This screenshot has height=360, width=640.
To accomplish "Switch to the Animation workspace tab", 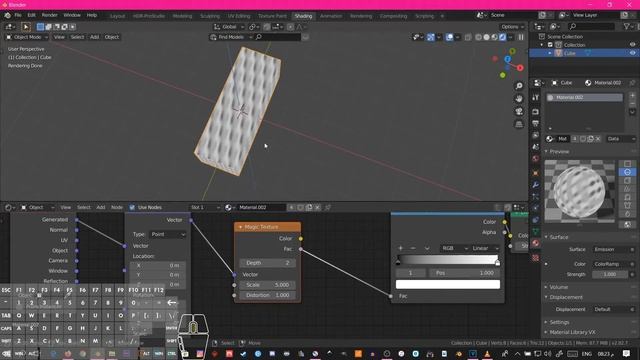I will 331,16.
